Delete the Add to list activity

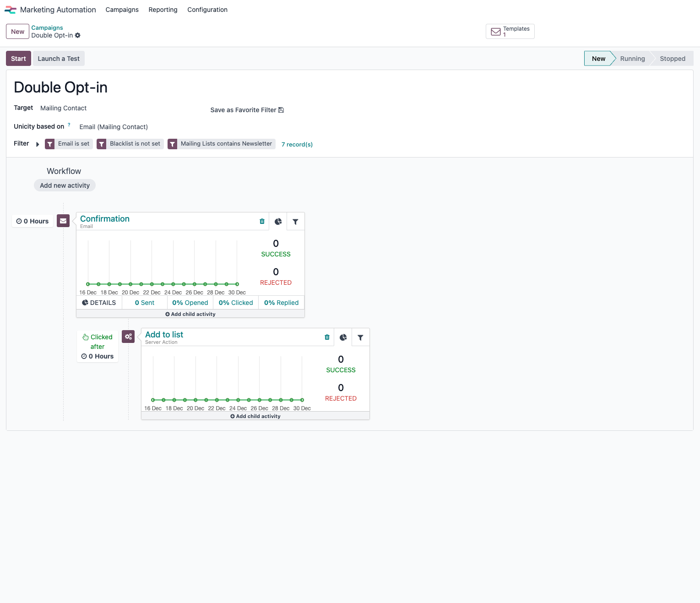[x=327, y=337]
